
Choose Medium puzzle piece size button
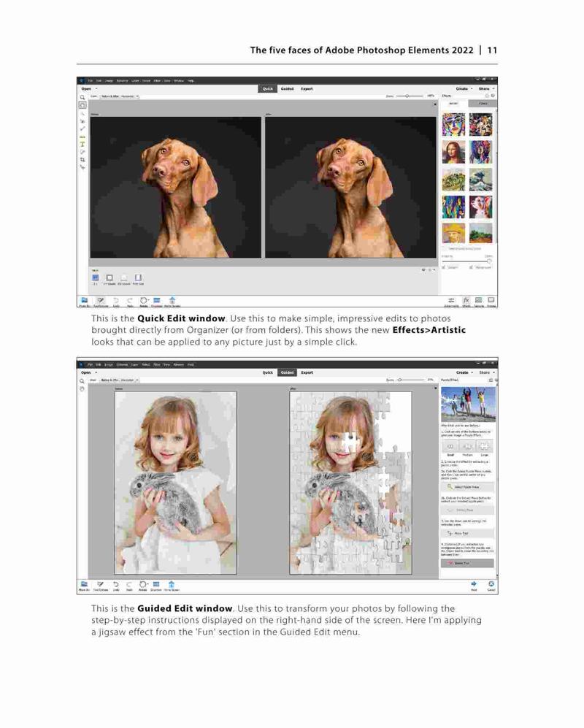(467, 446)
